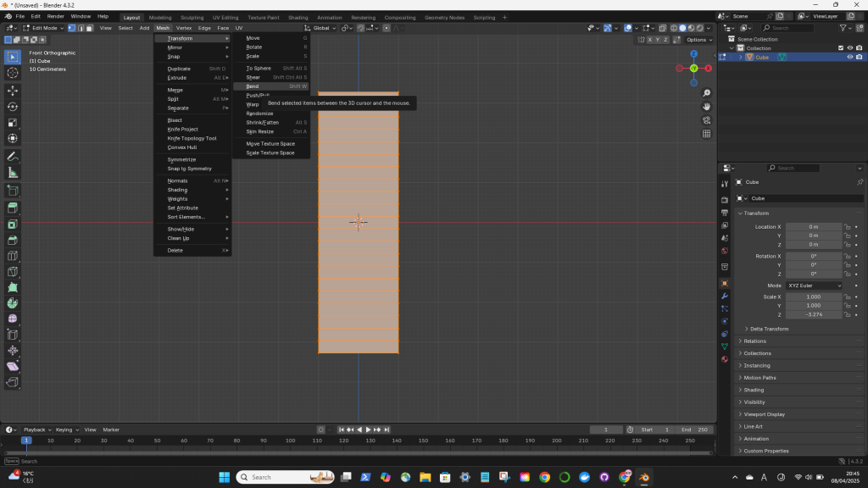The height and width of the screenshot is (488, 868).
Task: Select the Measure tool
Action: 13,173
